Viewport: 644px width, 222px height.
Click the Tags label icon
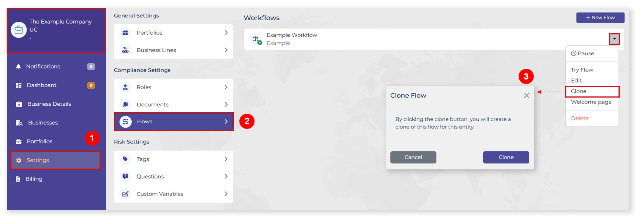(125, 159)
